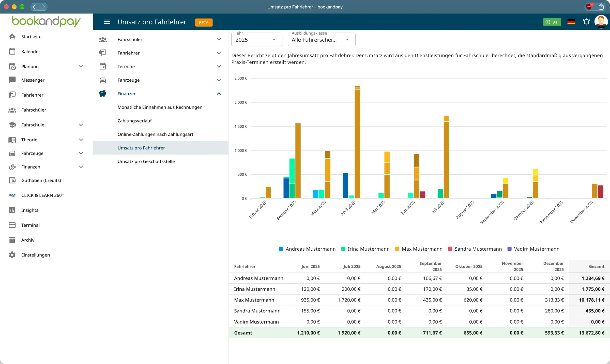Click the Fahrzeuge car icon in reports panel

pyautogui.click(x=103, y=80)
